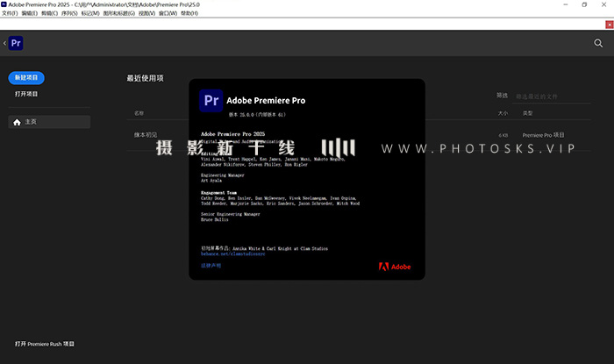Open the 剪辑(C) menu
The width and height of the screenshot is (614, 364).
(49, 13)
